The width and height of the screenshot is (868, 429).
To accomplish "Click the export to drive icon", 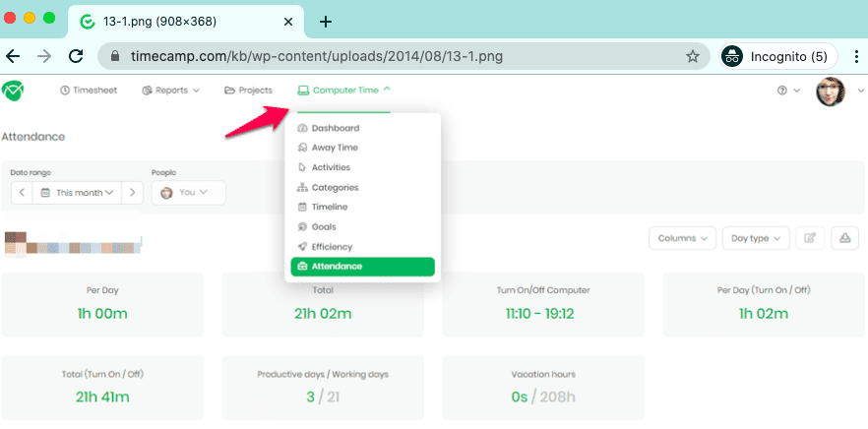I will [x=844, y=238].
